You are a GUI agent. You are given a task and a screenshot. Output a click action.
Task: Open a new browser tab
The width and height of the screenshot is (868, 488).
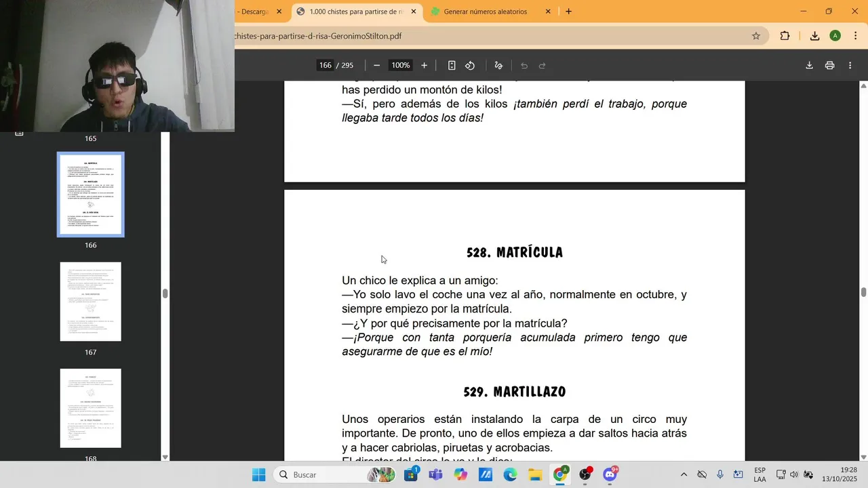pyautogui.click(x=568, y=12)
